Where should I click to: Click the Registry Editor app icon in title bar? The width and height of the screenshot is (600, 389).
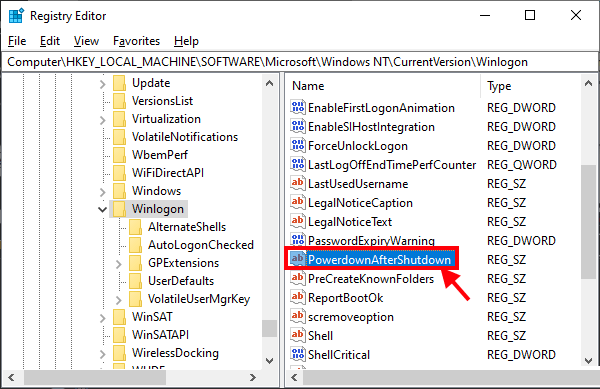click(16, 16)
